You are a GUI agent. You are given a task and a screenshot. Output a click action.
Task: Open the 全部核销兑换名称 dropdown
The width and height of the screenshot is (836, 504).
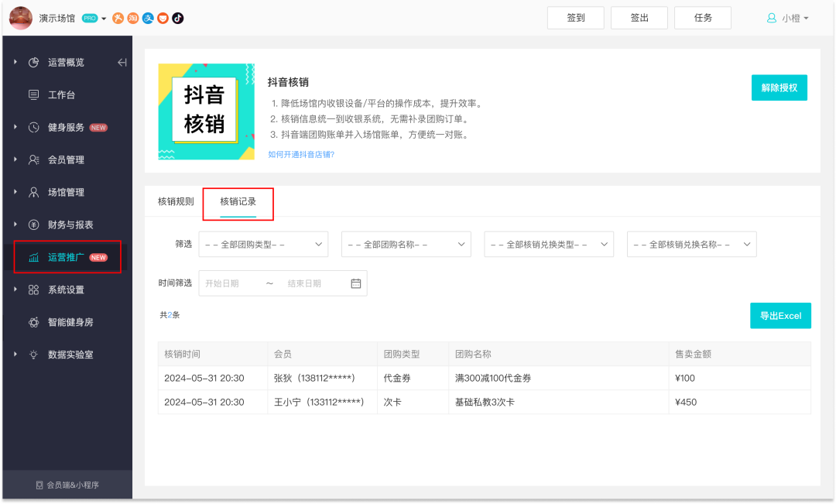[x=691, y=244]
